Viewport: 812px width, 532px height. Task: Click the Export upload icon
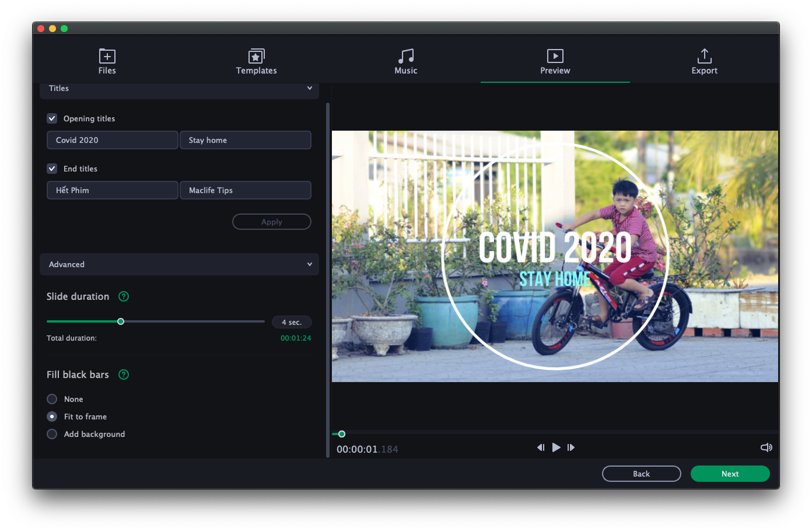pos(704,56)
